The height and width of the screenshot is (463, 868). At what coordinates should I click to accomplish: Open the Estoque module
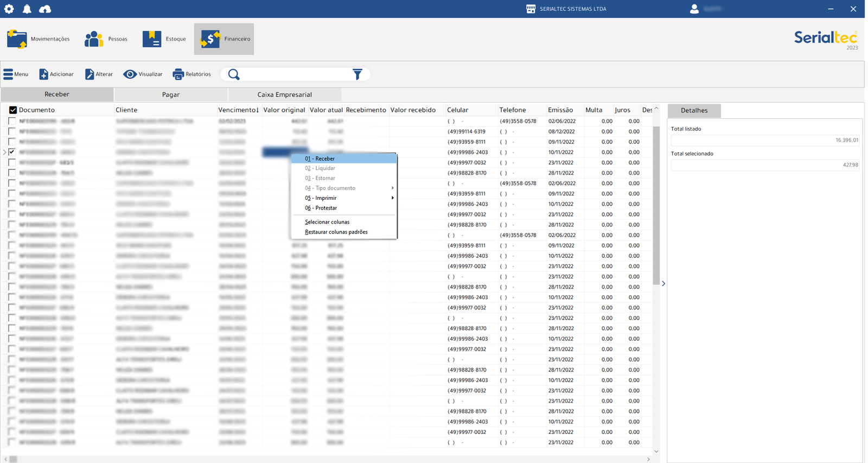[164, 39]
